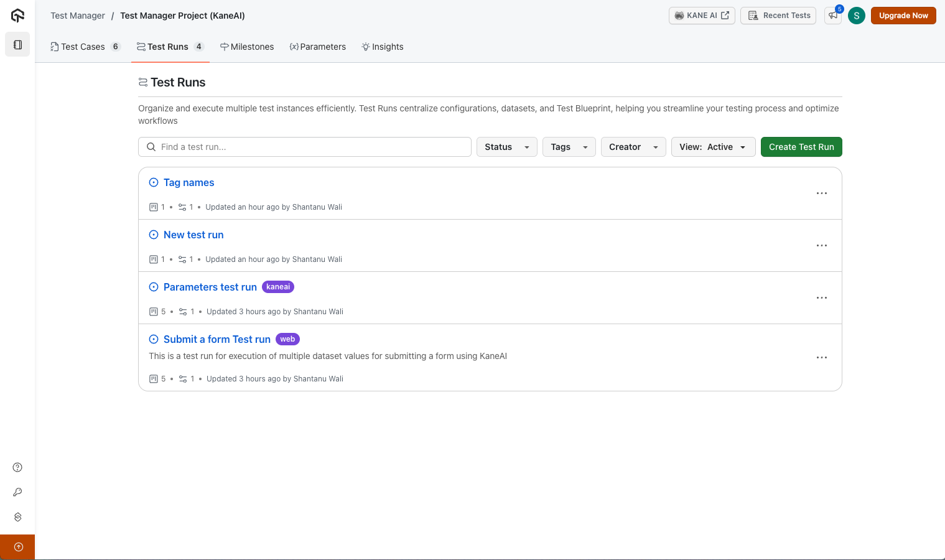Image resolution: width=945 pixels, height=560 pixels.
Task: Open the help question mark icon
Action: coord(17,467)
